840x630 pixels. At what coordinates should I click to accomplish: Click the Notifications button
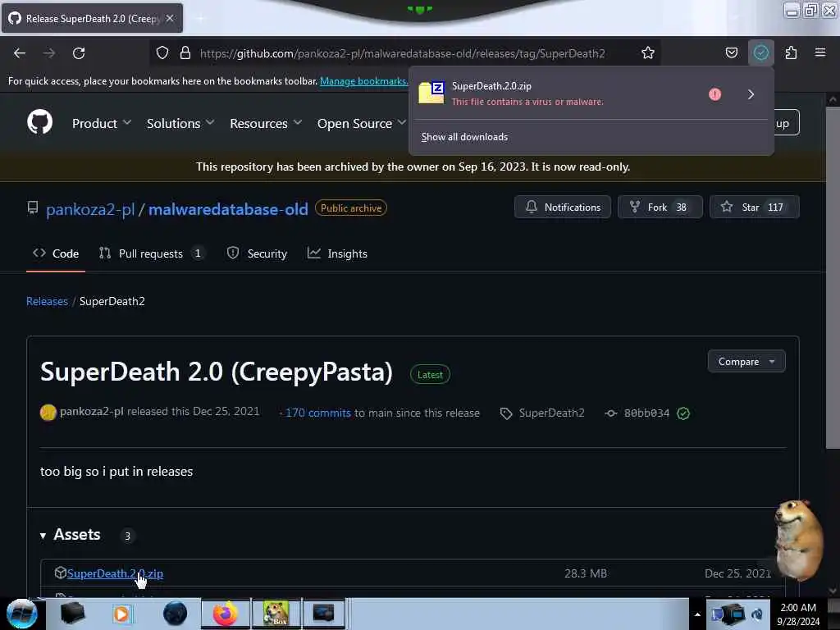click(x=563, y=208)
